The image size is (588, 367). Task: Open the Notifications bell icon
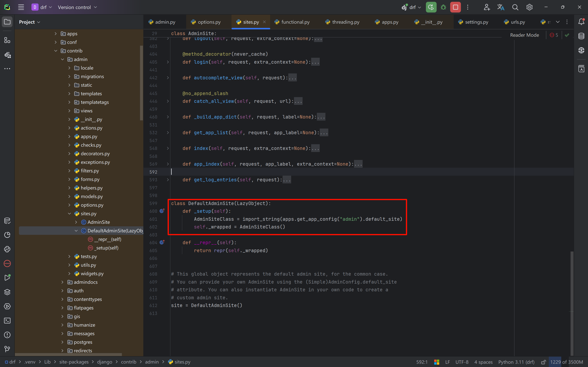tap(581, 22)
